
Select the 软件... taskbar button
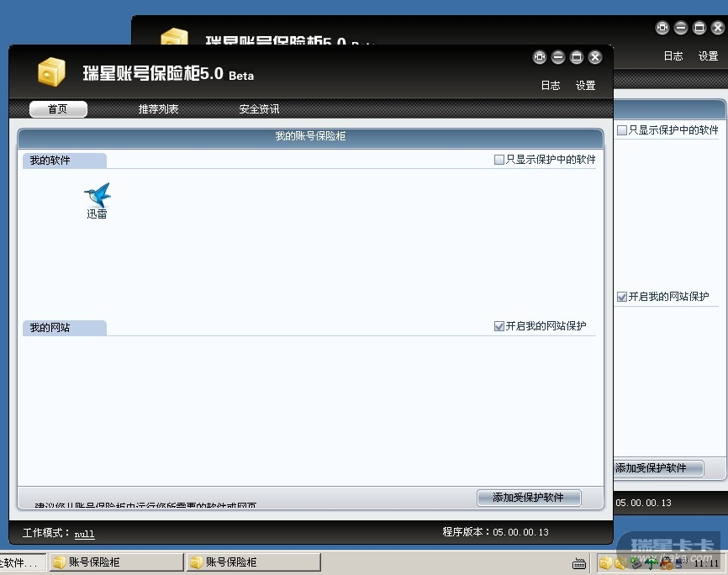coord(23,562)
